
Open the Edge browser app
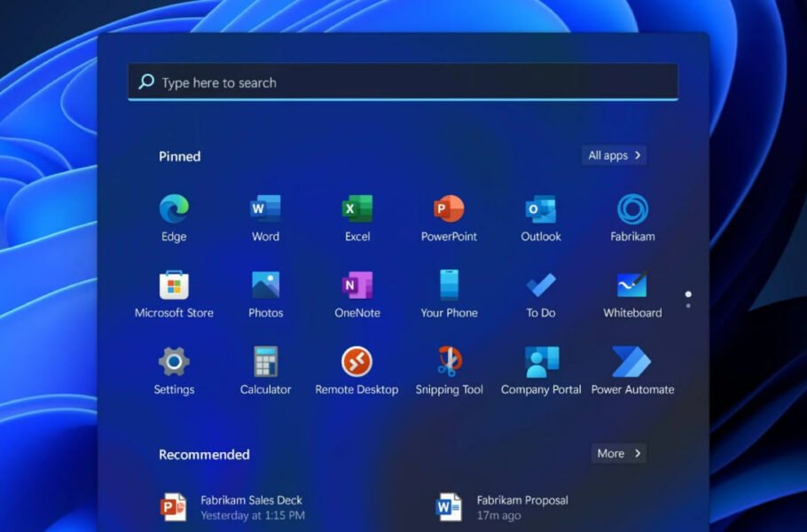click(174, 217)
